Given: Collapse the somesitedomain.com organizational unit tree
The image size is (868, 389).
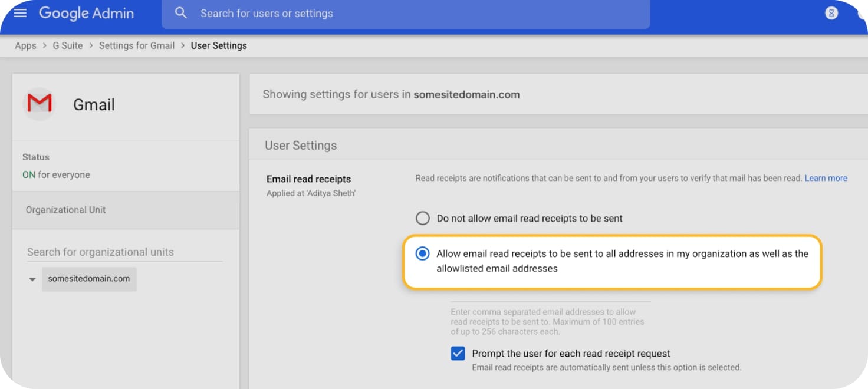Looking at the screenshot, I should pyautogui.click(x=32, y=279).
